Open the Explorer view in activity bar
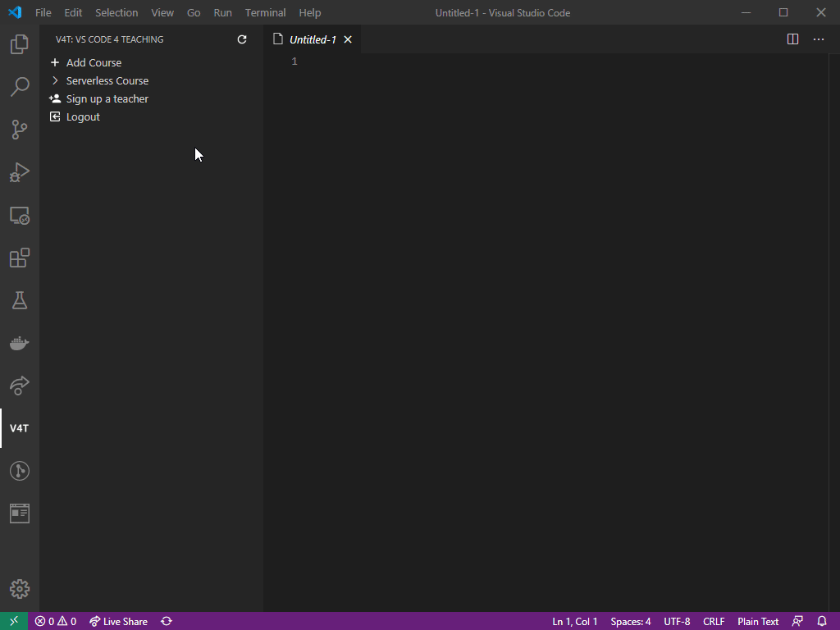The image size is (840, 630). (x=20, y=44)
